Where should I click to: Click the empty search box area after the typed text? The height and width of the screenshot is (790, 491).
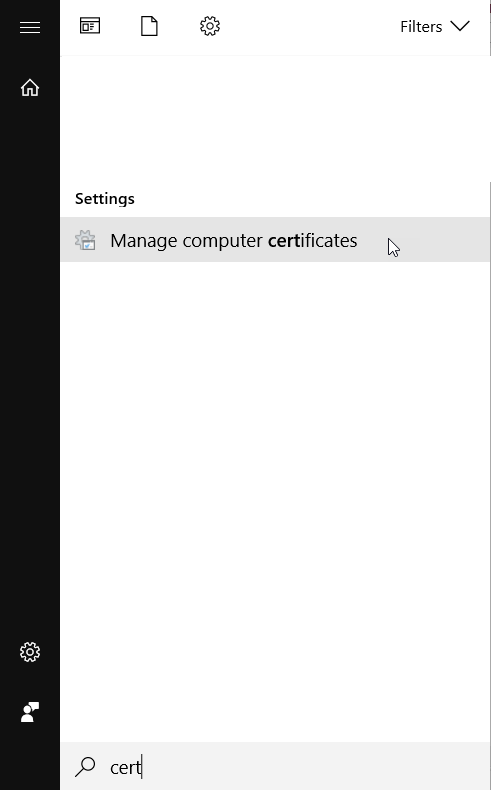coord(312,766)
